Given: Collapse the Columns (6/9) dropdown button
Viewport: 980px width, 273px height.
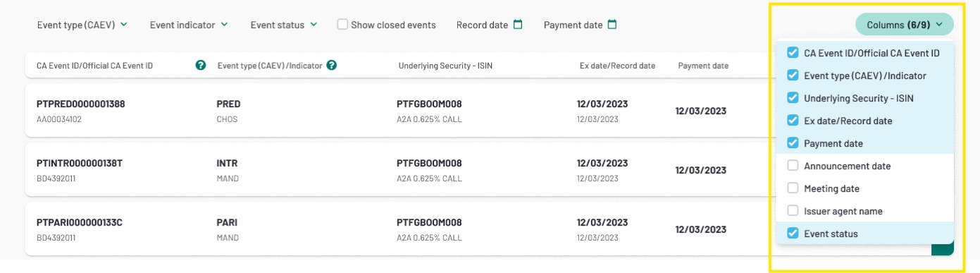Looking at the screenshot, I should tap(905, 25).
